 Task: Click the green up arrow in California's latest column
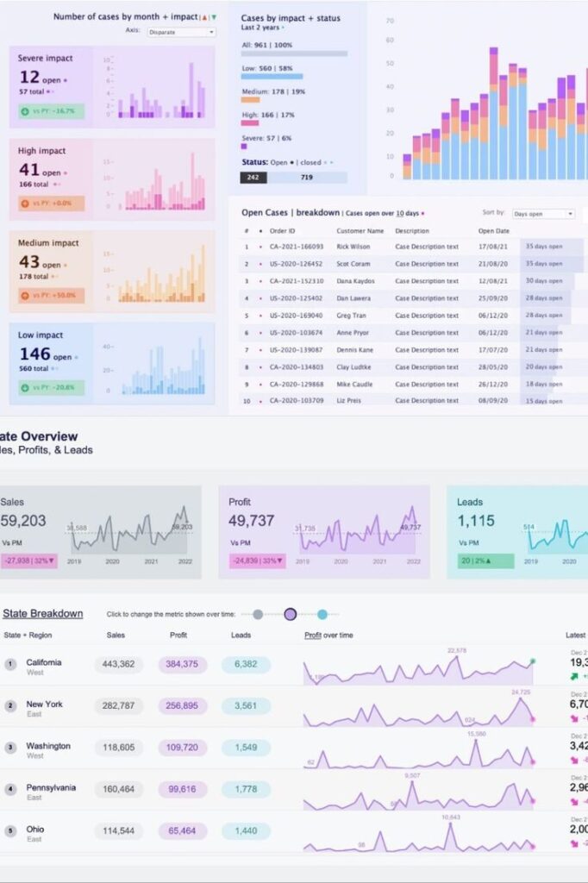[574, 676]
